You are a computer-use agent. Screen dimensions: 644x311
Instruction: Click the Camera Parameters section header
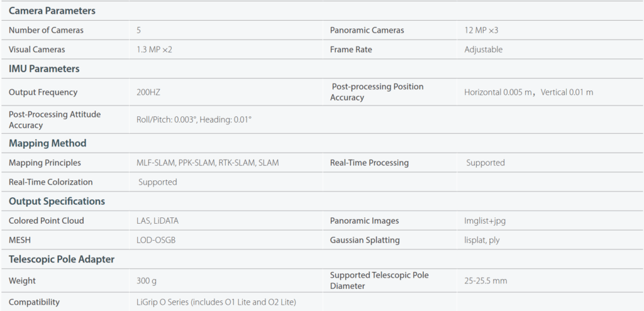52,11
